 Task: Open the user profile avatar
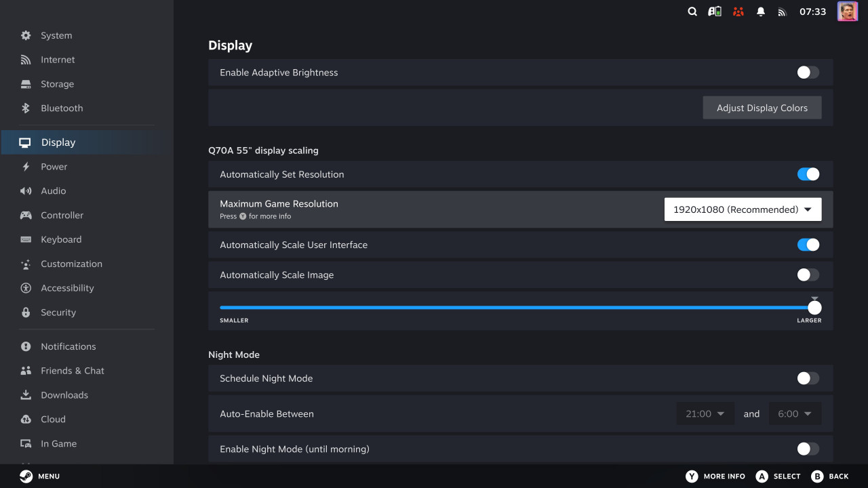[x=848, y=12]
